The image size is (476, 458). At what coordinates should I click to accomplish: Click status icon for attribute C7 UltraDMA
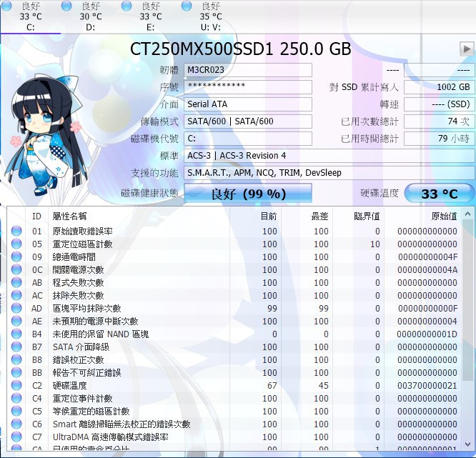pyautogui.click(x=16, y=437)
